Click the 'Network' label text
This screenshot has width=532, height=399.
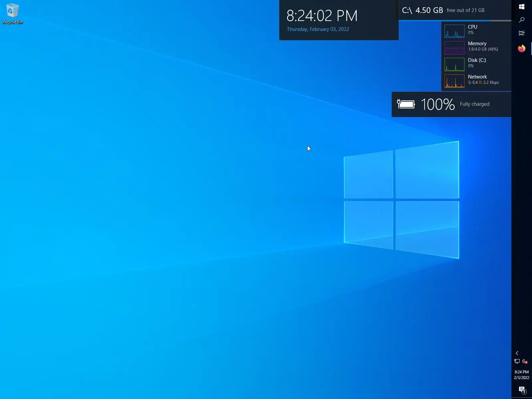click(477, 77)
